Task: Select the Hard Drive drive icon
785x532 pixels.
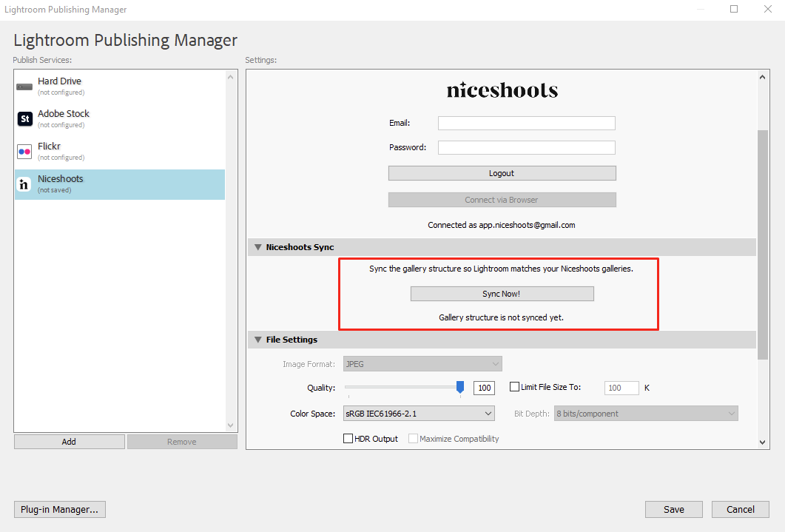Action: 24,87
